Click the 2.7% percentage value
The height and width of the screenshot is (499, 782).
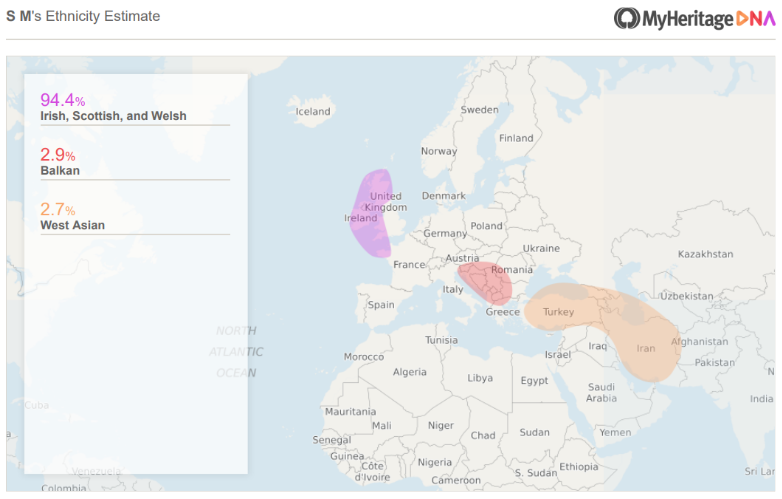[57, 210]
